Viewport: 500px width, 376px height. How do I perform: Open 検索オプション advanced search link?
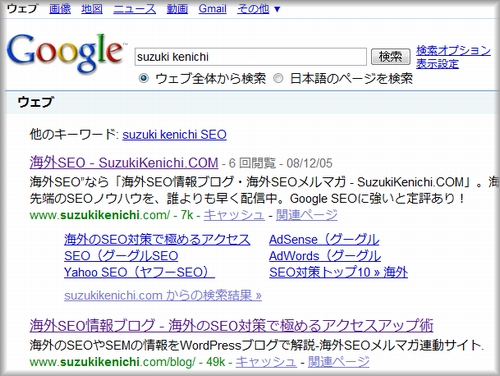[453, 50]
